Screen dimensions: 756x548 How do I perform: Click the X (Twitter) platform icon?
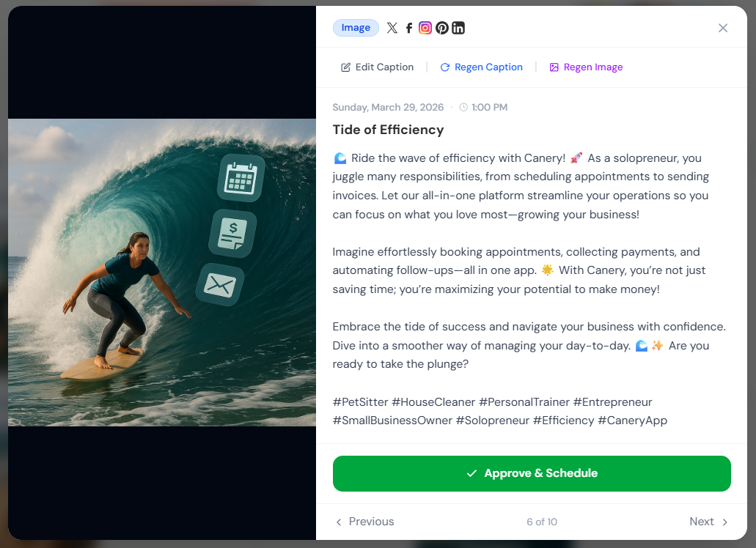pyautogui.click(x=392, y=28)
